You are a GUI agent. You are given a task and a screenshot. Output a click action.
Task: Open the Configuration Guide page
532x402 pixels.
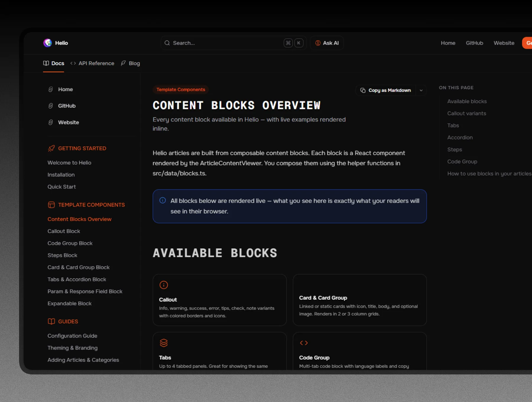(x=72, y=336)
